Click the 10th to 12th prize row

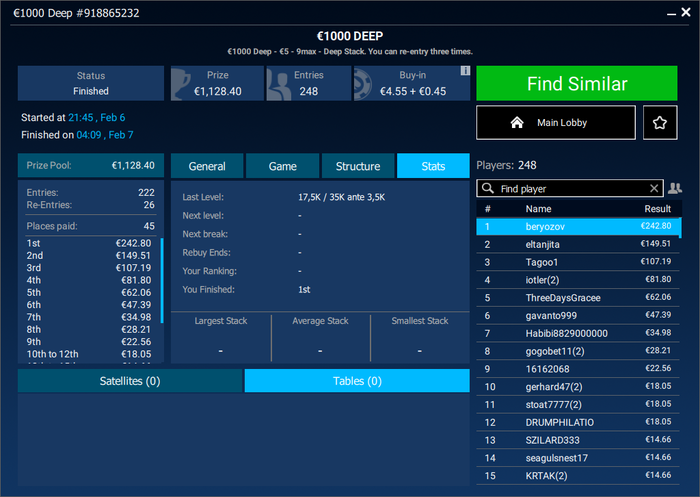(89, 354)
